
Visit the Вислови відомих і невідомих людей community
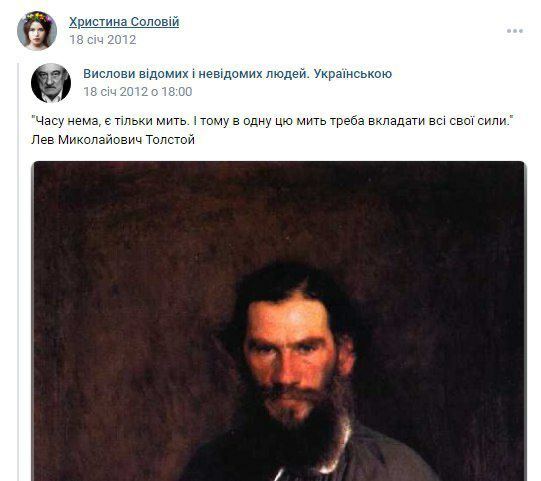[237, 74]
